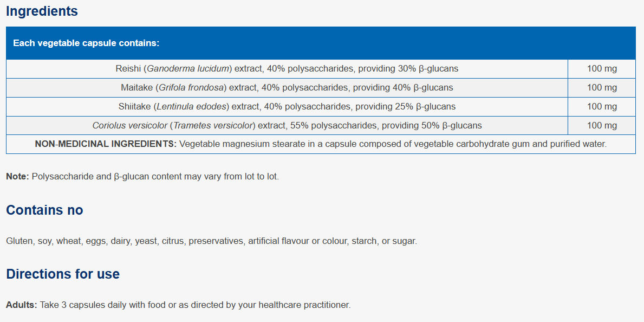
Task: Click the 'Take 3 capsules daily' instruction
Action: tap(195, 306)
